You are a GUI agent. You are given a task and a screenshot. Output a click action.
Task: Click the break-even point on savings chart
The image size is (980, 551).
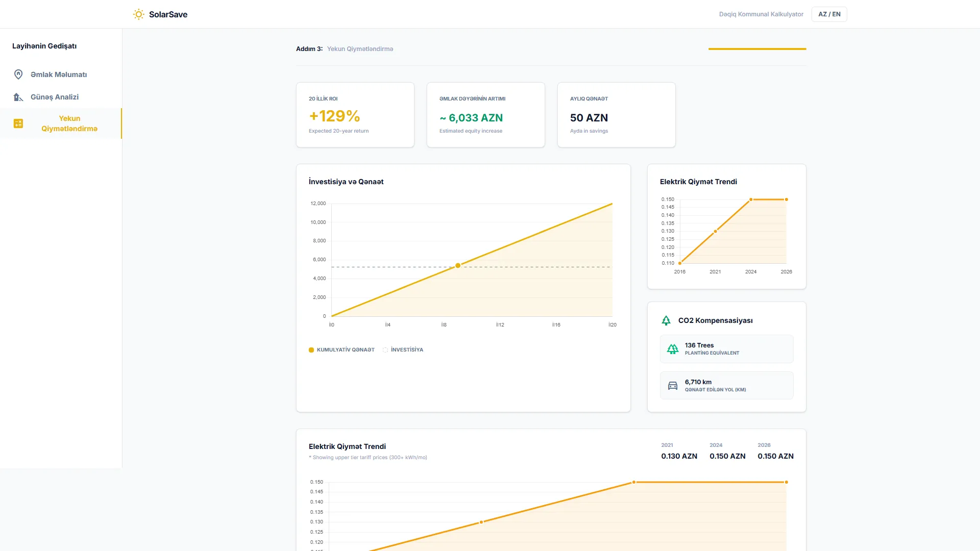[458, 265]
